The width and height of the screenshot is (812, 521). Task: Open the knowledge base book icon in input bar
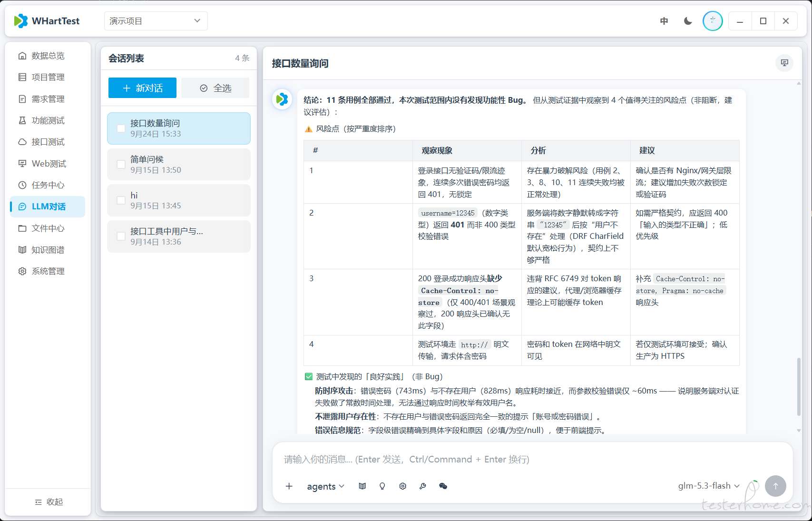pos(362,486)
